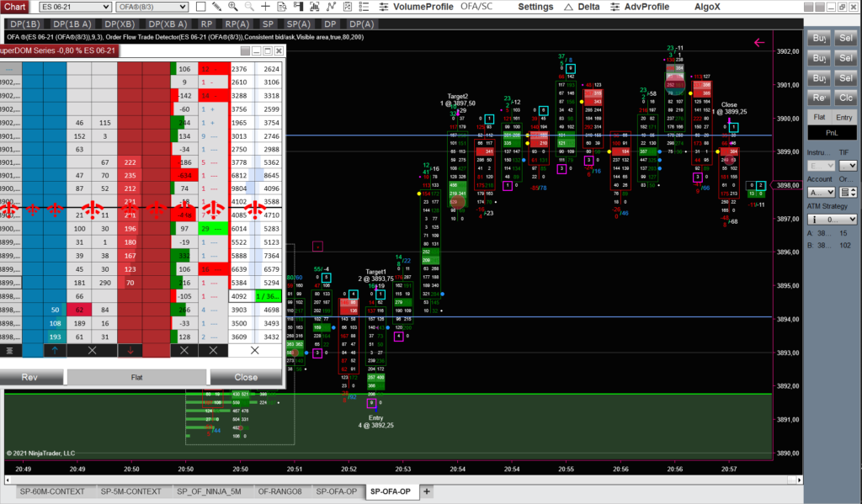Screen dimensions: 862x504
Task: Switch to the first SP-OFA-OP tab
Action: point(337,491)
